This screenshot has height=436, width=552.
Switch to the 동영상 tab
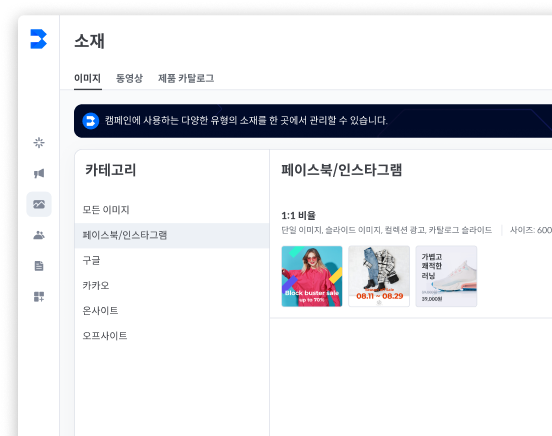[x=129, y=78]
